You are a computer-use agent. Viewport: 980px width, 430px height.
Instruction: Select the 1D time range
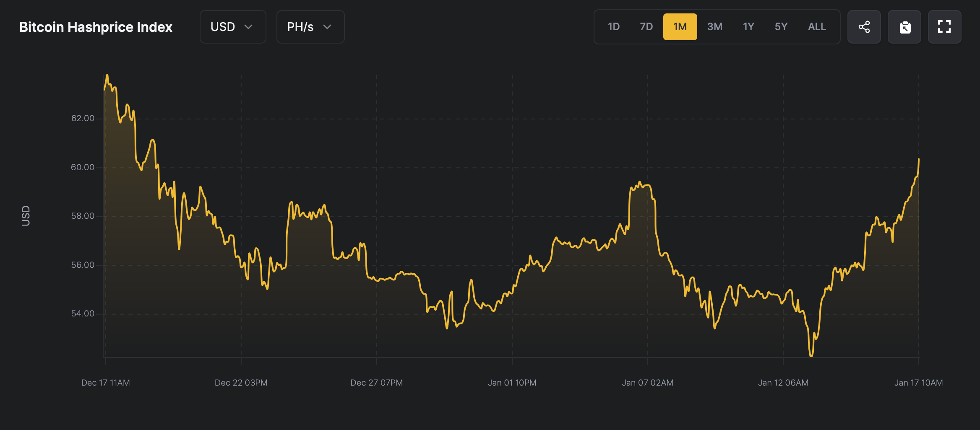tap(614, 27)
